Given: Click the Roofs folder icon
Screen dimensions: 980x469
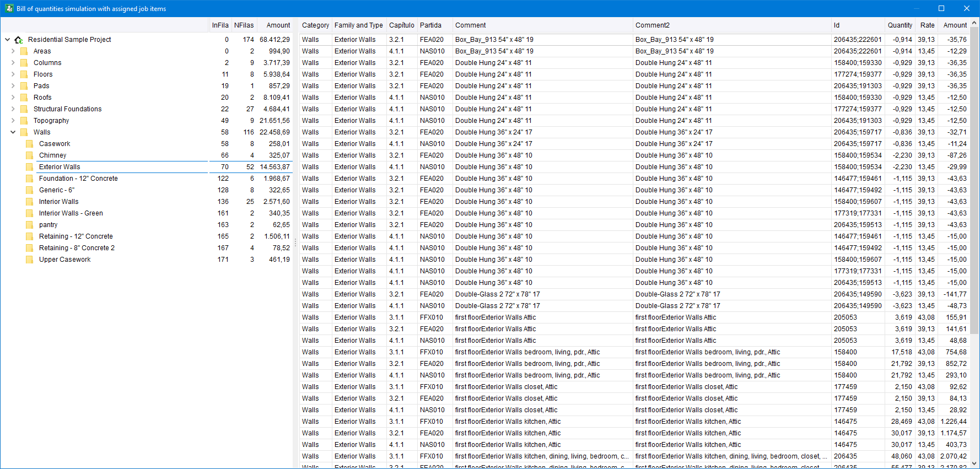Looking at the screenshot, I should tap(24, 98).
